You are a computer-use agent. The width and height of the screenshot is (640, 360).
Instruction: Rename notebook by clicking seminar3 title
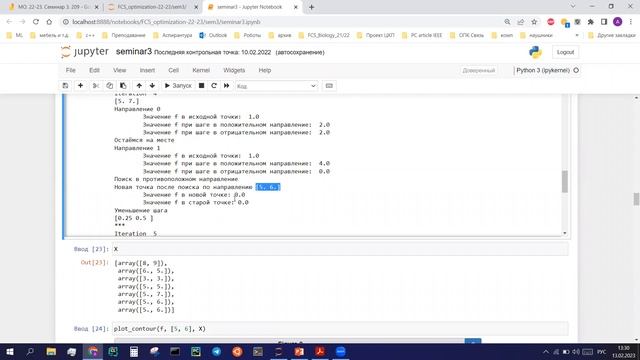(134, 52)
